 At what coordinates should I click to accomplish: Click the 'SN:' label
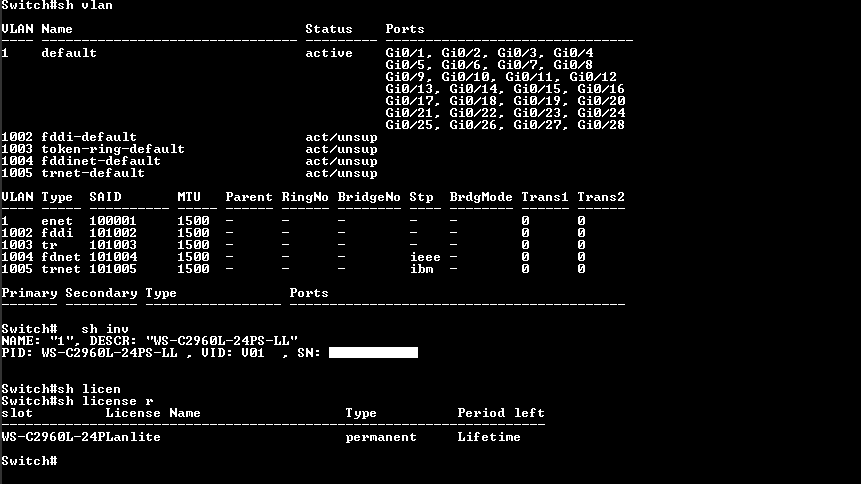309,353
